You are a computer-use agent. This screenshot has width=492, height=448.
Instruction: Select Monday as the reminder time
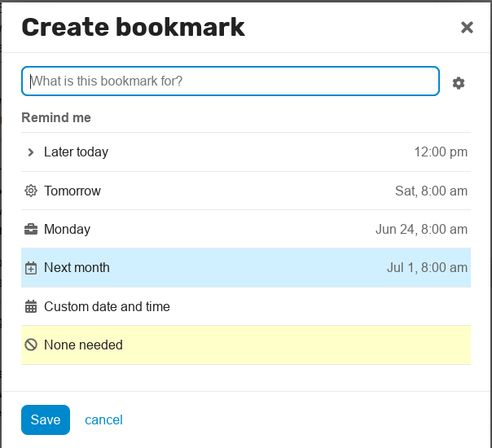[x=246, y=230]
